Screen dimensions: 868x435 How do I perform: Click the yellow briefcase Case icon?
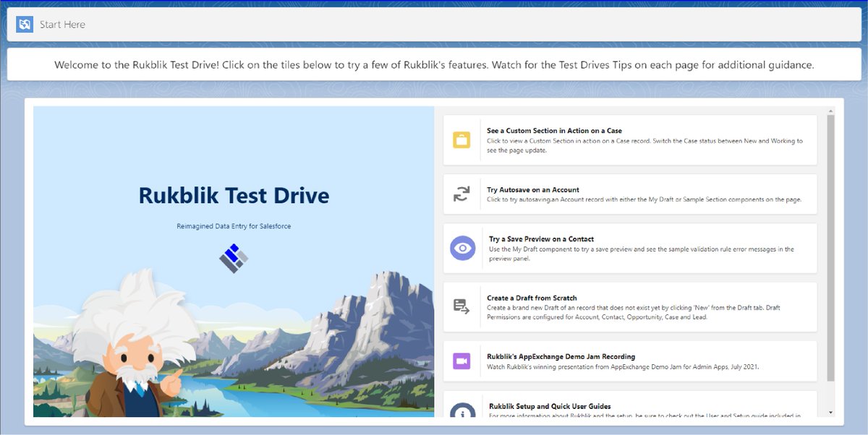[461, 140]
